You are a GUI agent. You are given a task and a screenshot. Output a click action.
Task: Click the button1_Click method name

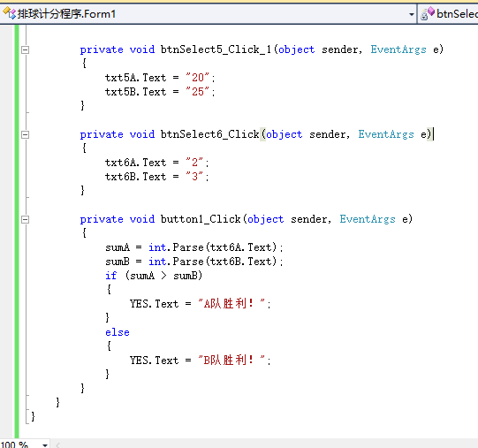coord(201,219)
